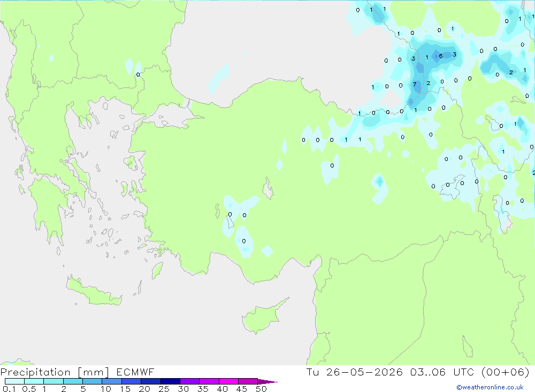Click the 20–25 mm dark blue swatch
This screenshot has height=392, width=535.
pos(151,381)
